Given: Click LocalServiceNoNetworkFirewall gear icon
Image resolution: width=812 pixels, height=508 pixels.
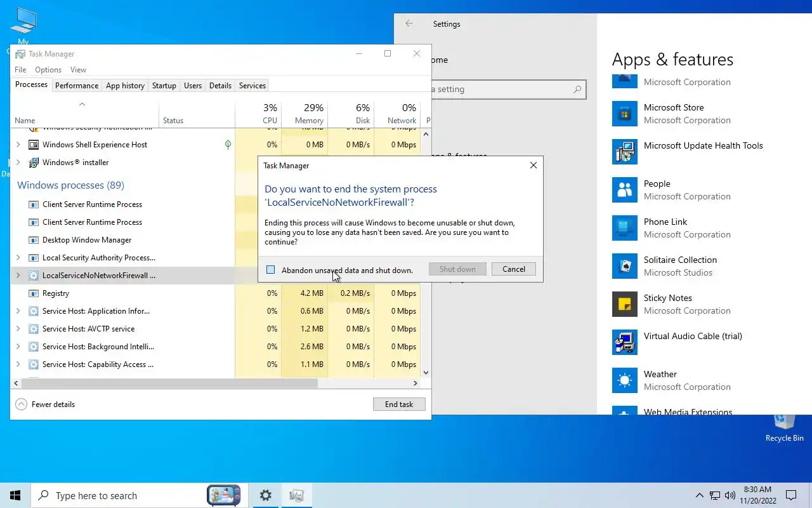Looking at the screenshot, I should point(34,276).
